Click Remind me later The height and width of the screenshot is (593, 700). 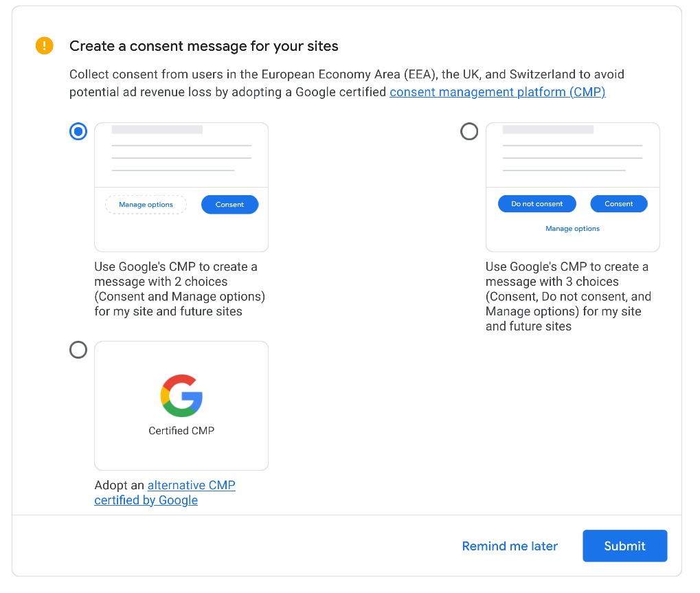point(510,546)
